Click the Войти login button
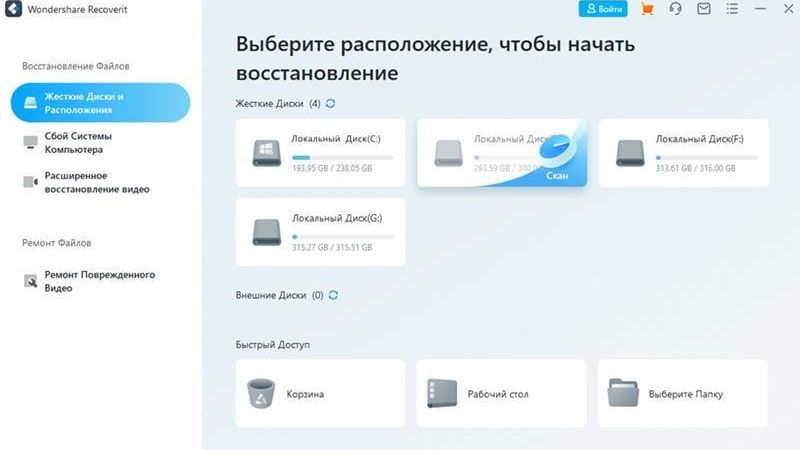Screen dimensions: 800x450 coord(603,9)
